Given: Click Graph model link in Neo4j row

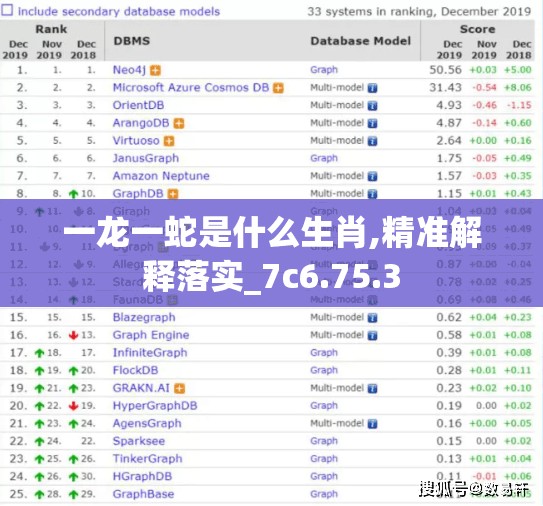Looking at the screenshot, I should pos(324,70).
